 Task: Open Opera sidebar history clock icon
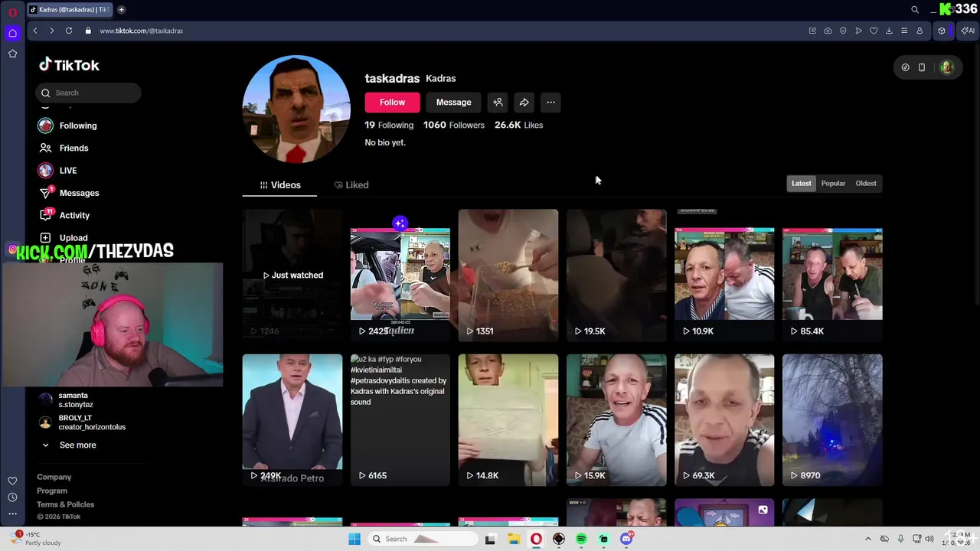click(12, 497)
